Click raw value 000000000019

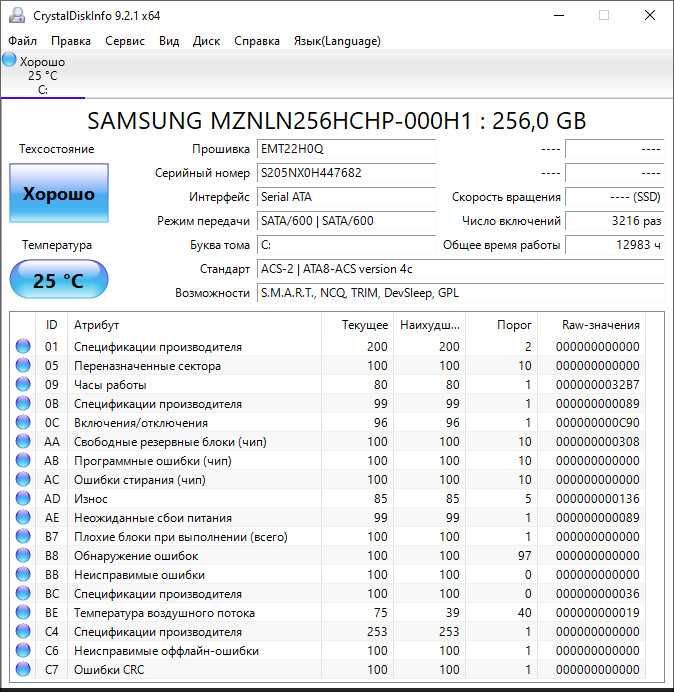(x=598, y=613)
